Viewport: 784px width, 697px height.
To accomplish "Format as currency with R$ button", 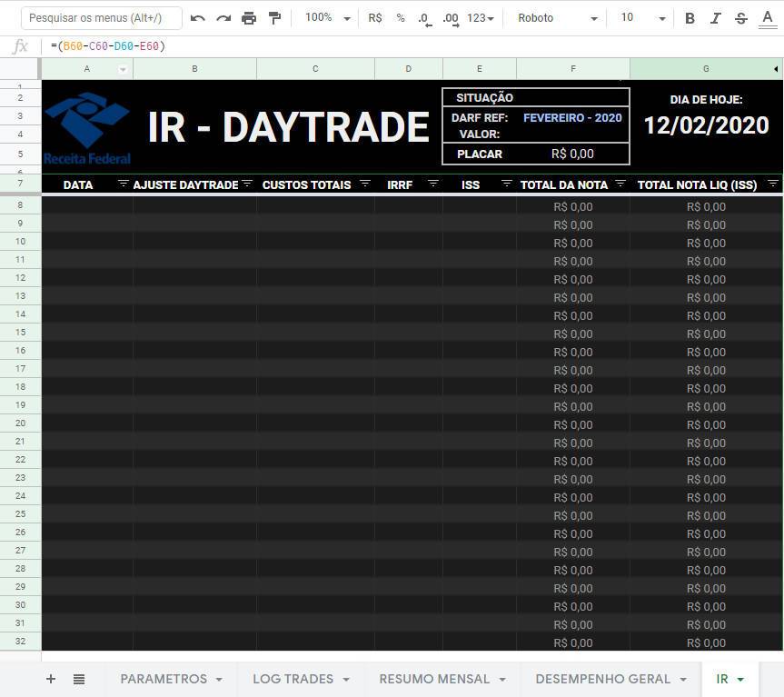I will pyautogui.click(x=375, y=18).
